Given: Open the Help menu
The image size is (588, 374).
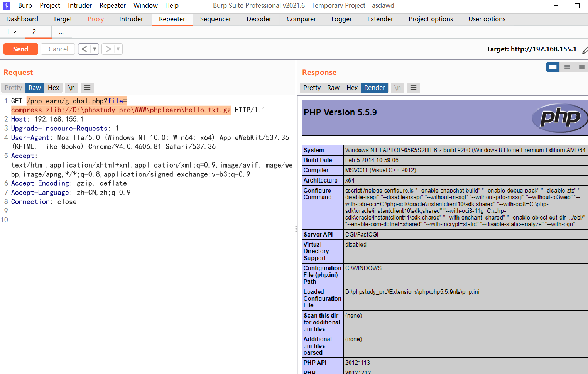Looking at the screenshot, I should coord(172,5).
